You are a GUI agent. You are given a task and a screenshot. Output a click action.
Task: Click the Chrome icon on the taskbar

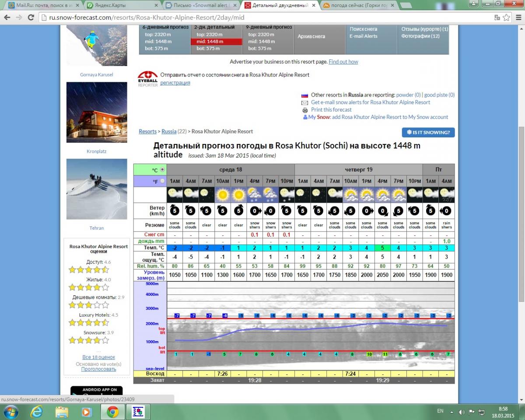point(112,412)
